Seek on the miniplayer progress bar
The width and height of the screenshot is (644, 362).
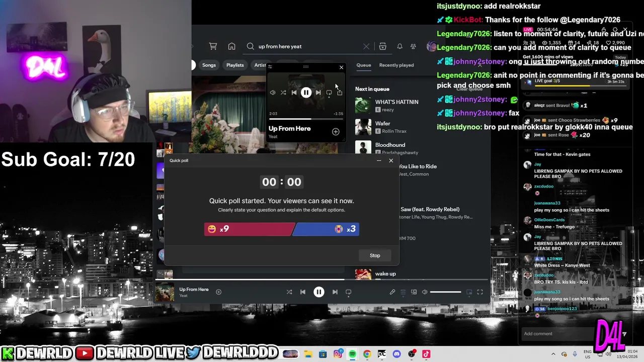coord(306,119)
